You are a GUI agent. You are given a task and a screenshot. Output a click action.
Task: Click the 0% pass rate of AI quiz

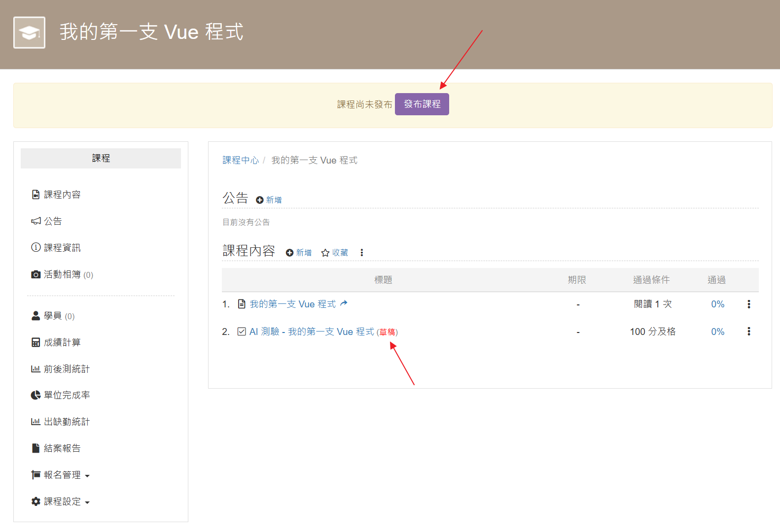click(717, 332)
